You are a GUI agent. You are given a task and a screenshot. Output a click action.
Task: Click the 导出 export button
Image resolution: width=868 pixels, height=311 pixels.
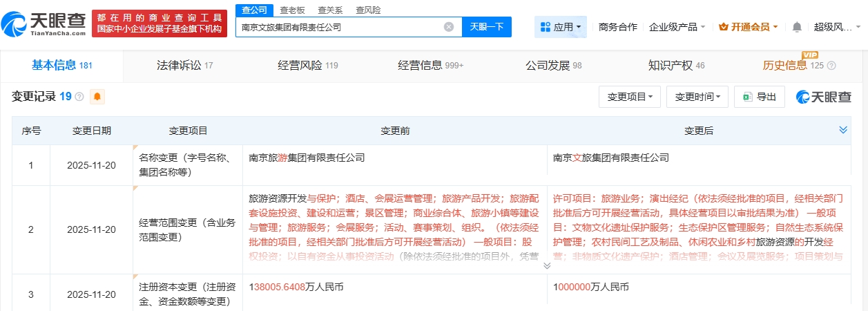[x=759, y=97]
